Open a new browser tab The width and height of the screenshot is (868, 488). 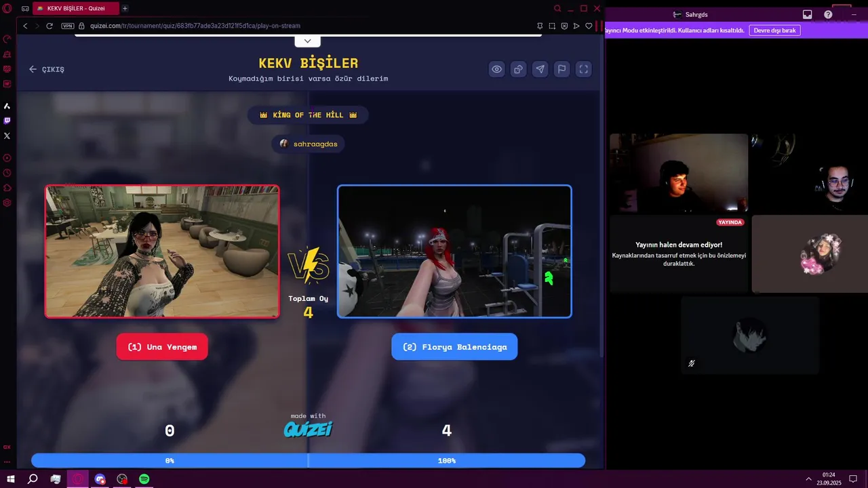tap(125, 8)
